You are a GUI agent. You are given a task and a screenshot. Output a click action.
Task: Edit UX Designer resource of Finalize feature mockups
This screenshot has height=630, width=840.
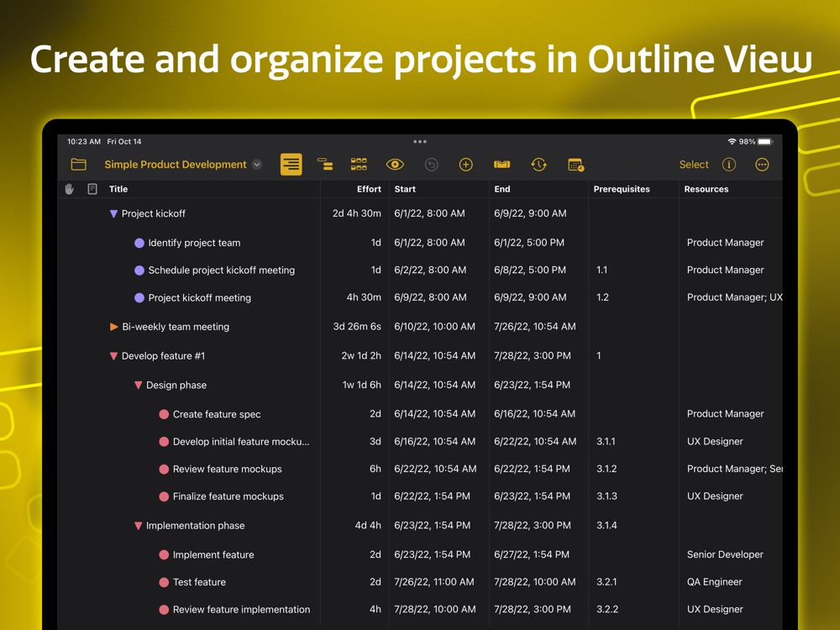coord(715,496)
